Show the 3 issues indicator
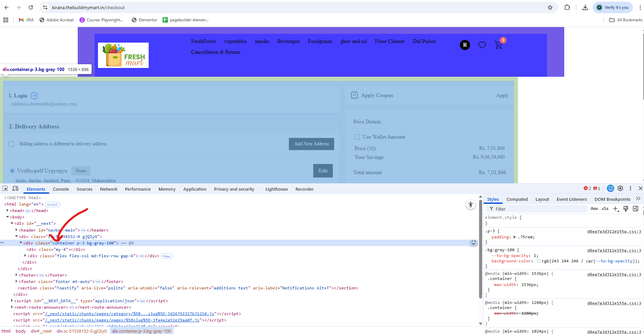This screenshot has width=644, height=334. pyautogui.click(x=597, y=189)
